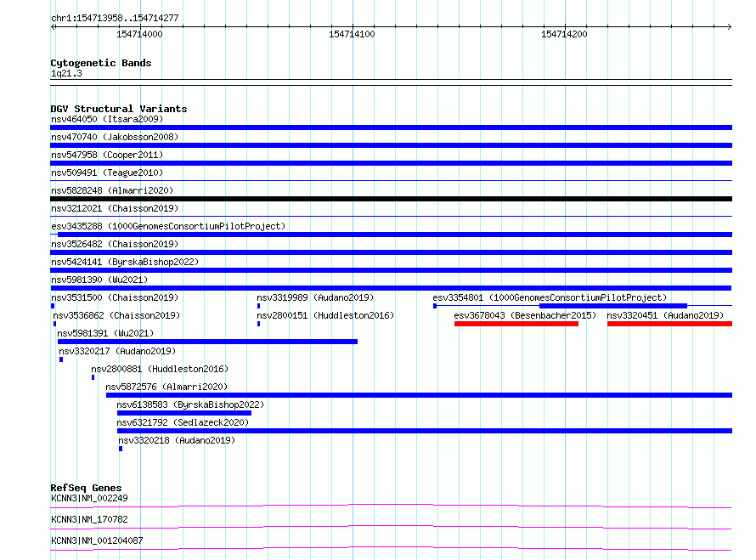The height and width of the screenshot is (560, 756).
Task: Click the thick blue bar under esv3354801
Action: click(x=613, y=306)
